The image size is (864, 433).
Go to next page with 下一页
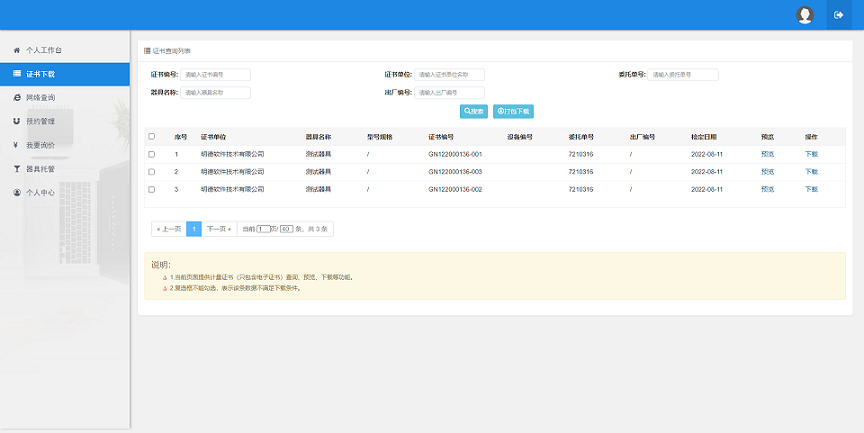pos(218,229)
